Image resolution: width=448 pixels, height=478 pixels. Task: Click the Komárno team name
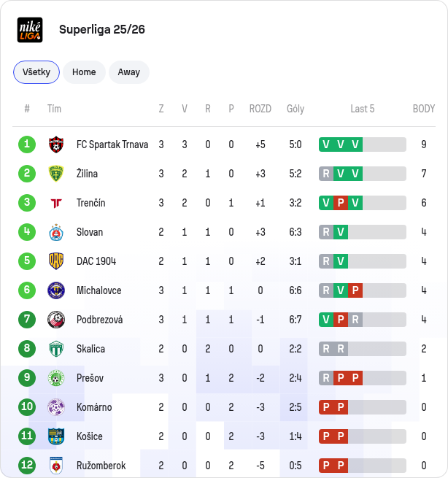[x=94, y=407]
